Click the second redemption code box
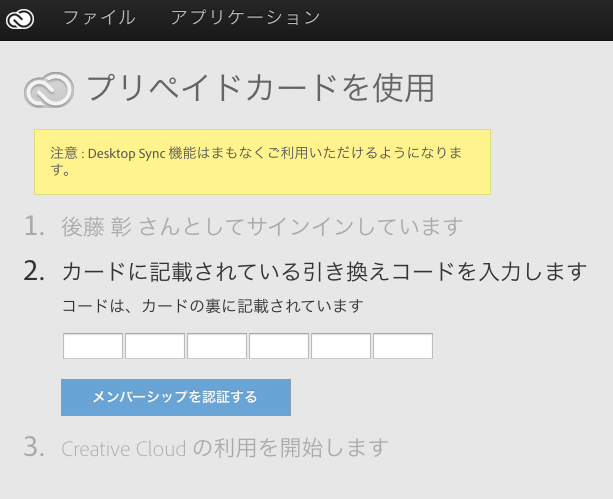This screenshot has width=613, height=499. (x=155, y=346)
